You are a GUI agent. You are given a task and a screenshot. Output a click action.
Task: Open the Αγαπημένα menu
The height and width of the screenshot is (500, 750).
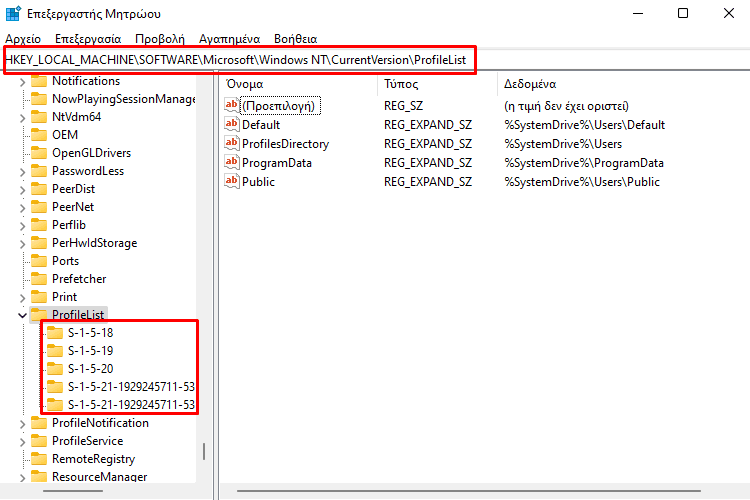point(230,39)
